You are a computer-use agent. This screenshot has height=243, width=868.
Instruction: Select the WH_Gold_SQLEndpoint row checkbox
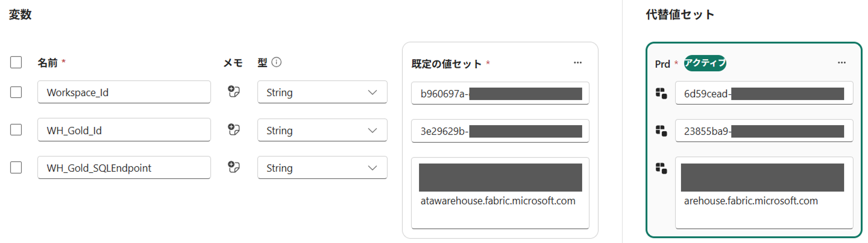tap(16, 167)
